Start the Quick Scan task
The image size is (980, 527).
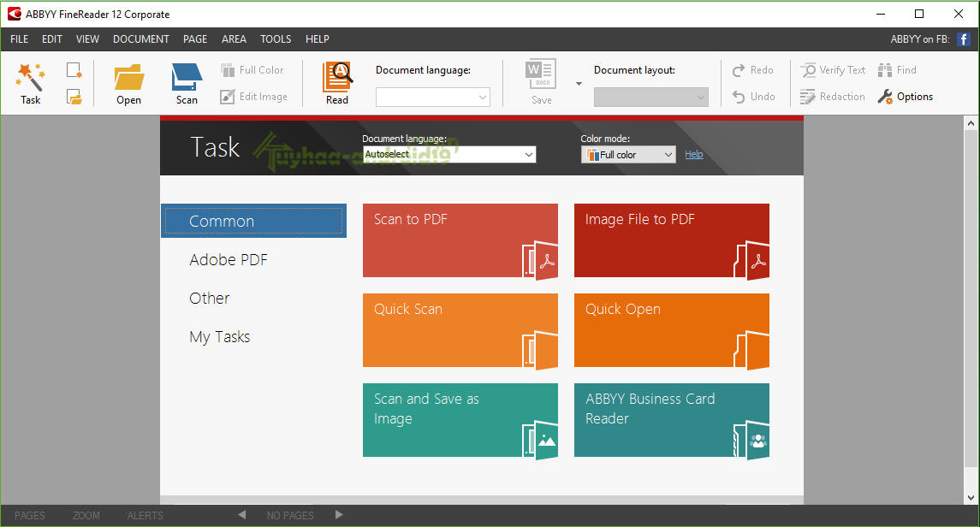pos(460,330)
